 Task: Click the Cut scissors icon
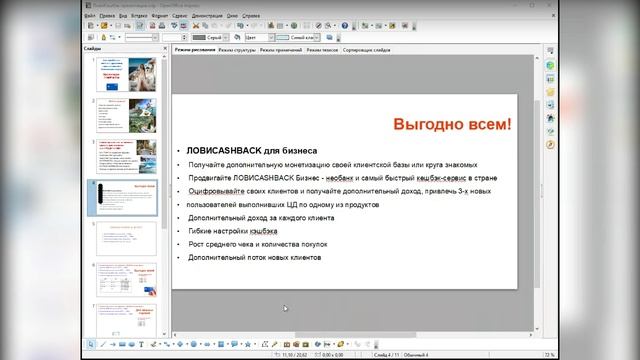coord(196,26)
